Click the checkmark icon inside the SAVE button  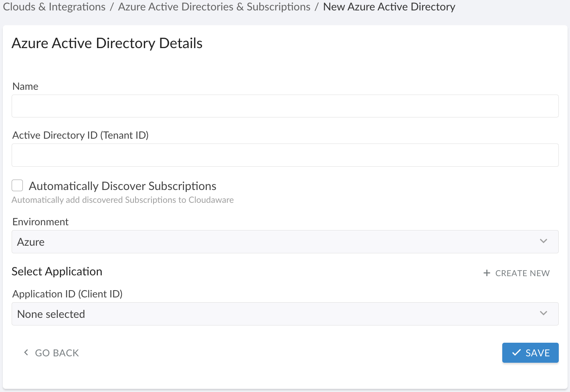click(516, 352)
